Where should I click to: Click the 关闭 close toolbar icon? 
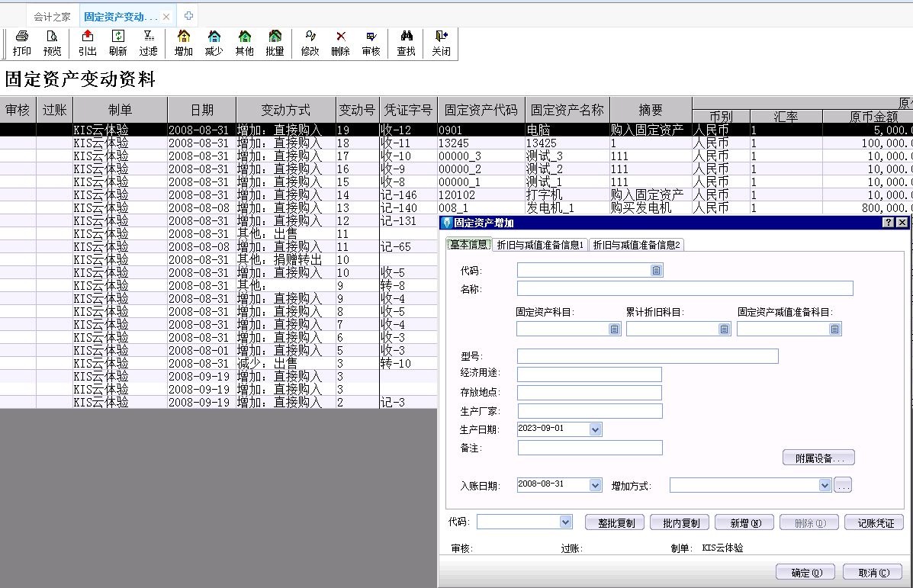[441, 43]
